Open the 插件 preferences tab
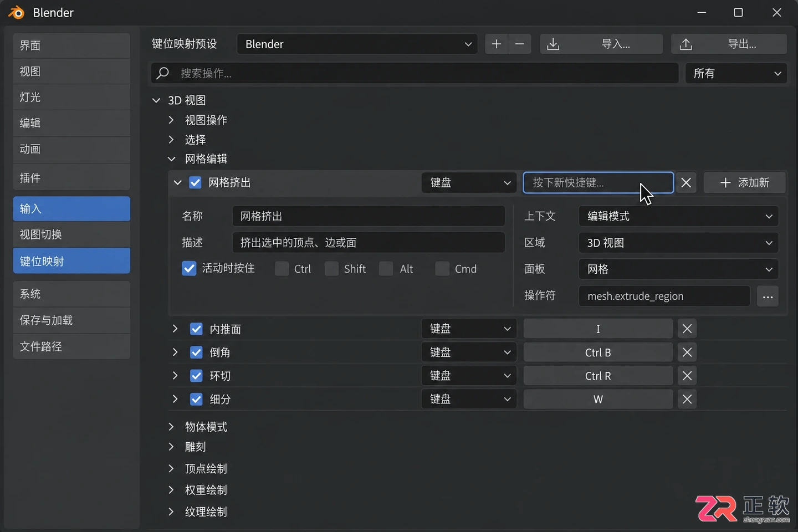Image resolution: width=798 pixels, height=532 pixels. [71, 177]
